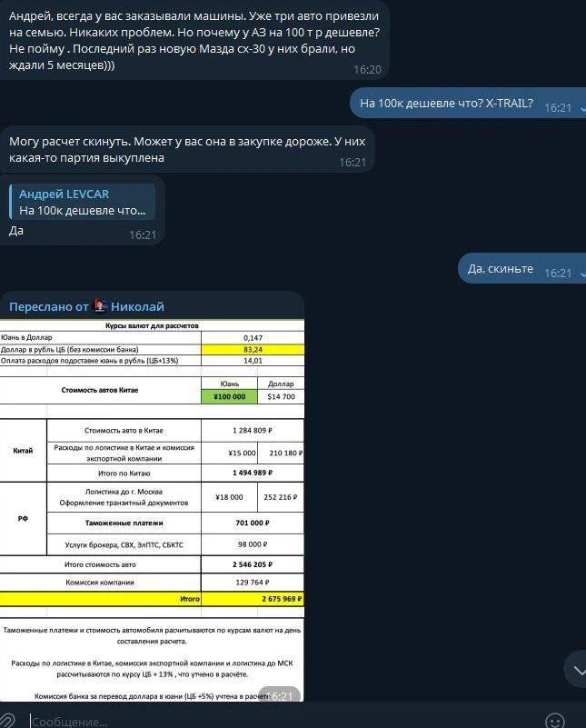Click quoted reply from Андрей LEVCAR

pos(82,202)
